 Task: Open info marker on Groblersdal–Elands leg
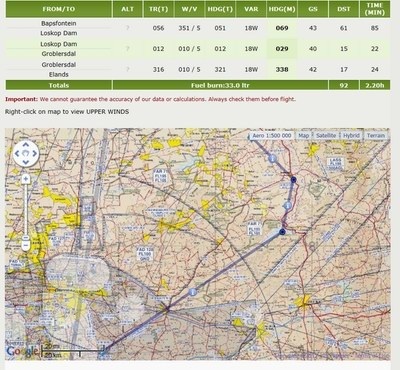point(273,159)
